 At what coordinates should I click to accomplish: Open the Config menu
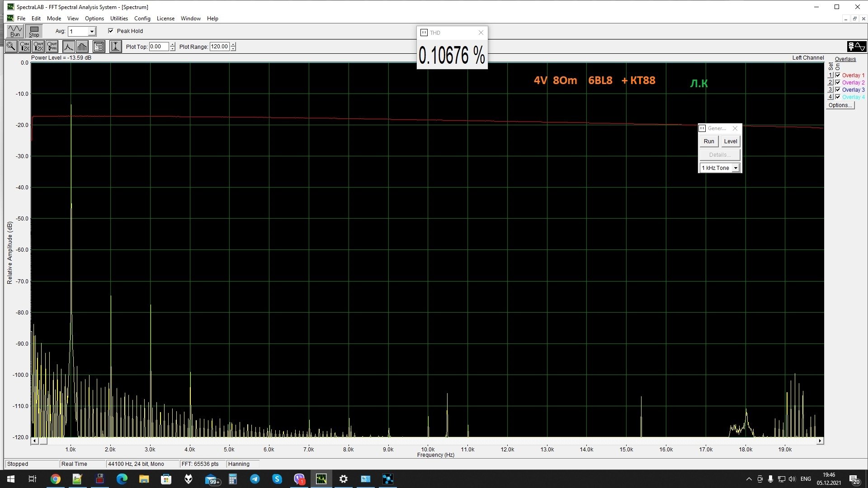click(x=142, y=19)
